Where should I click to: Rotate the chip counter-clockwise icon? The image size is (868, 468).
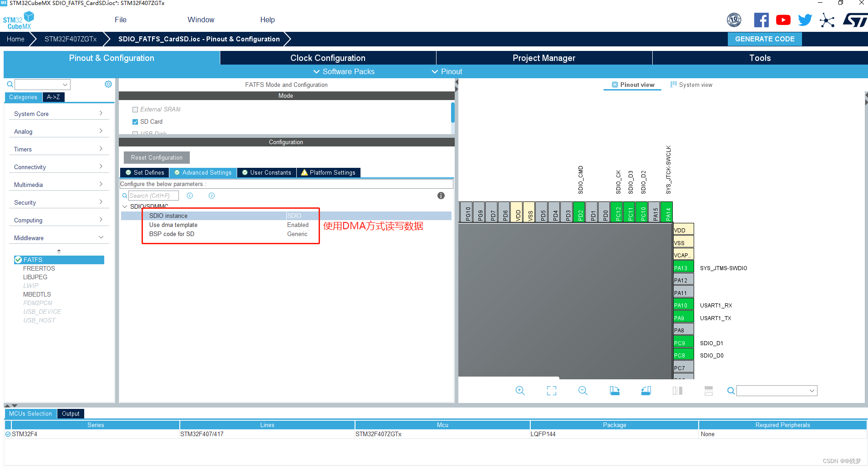(x=646, y=391)
